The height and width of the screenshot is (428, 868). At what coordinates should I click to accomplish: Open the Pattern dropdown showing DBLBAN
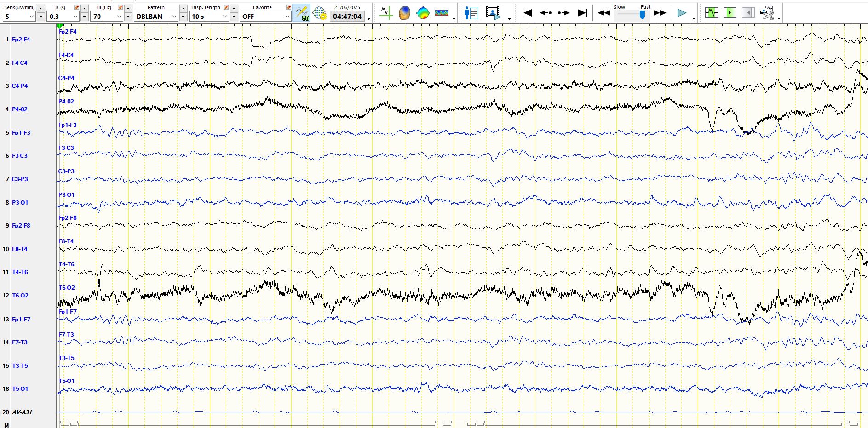click(156, 17)
